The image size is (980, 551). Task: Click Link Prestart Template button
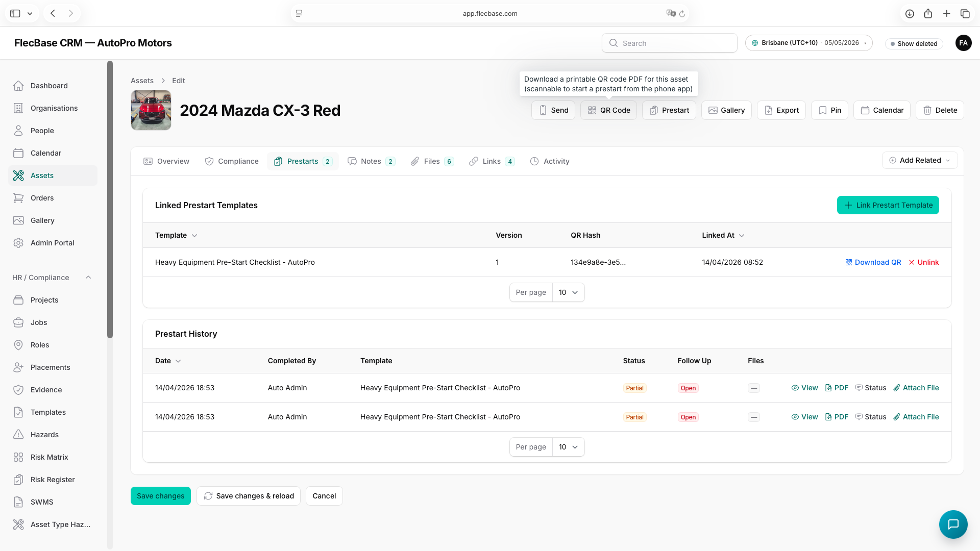click(x=888, y=205)
